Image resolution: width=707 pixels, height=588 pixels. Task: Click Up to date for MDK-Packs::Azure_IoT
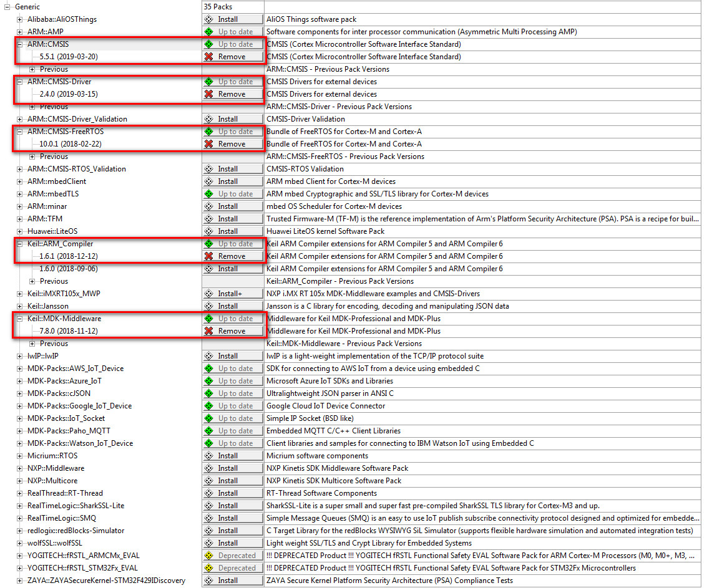(x=233, y=381)
